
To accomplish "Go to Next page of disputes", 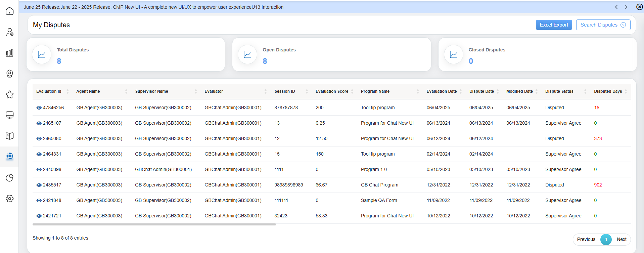I will click(621, 239).
